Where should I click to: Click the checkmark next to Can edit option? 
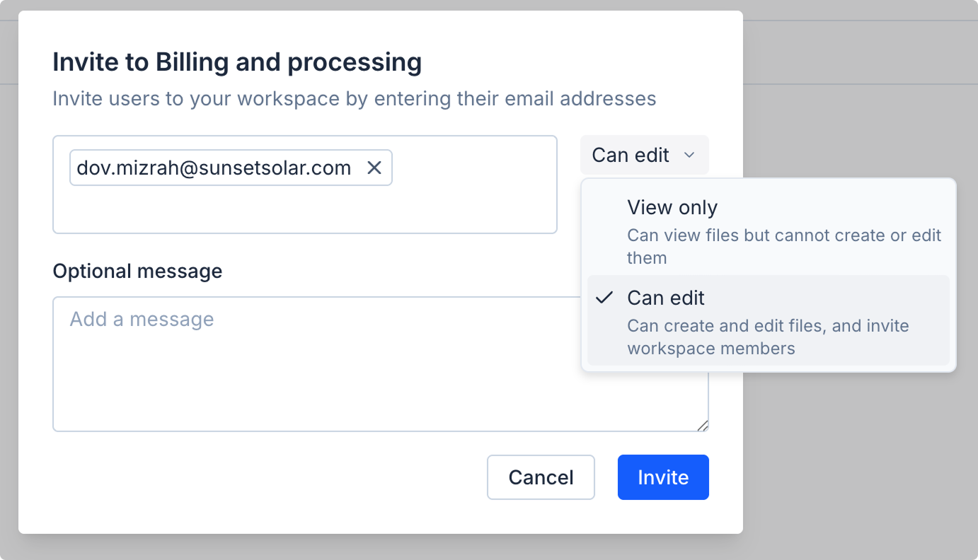[604, 298]
